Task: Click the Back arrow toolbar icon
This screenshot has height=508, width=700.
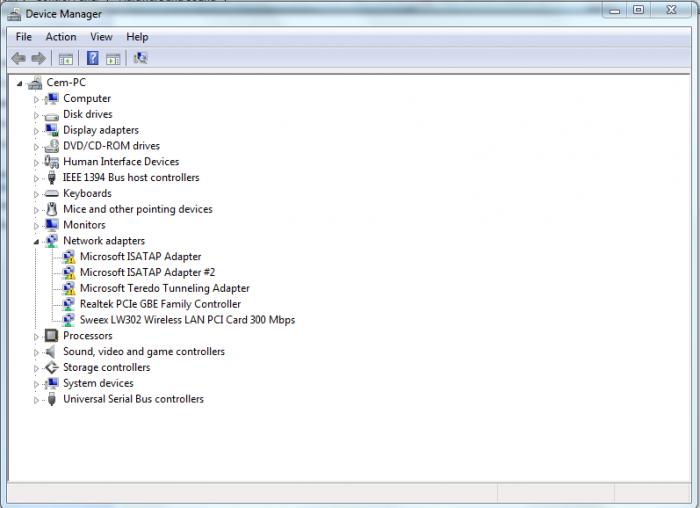Action: (x=18, y=58)
